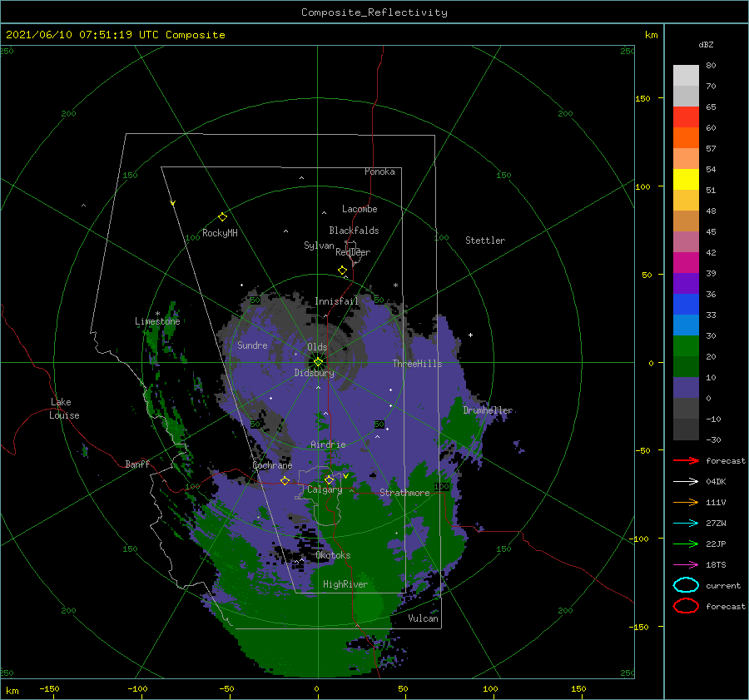Click the Ponoka label on map
This screenshot has height=700, width=749.
pyautogui.click(x=379, y=171)
